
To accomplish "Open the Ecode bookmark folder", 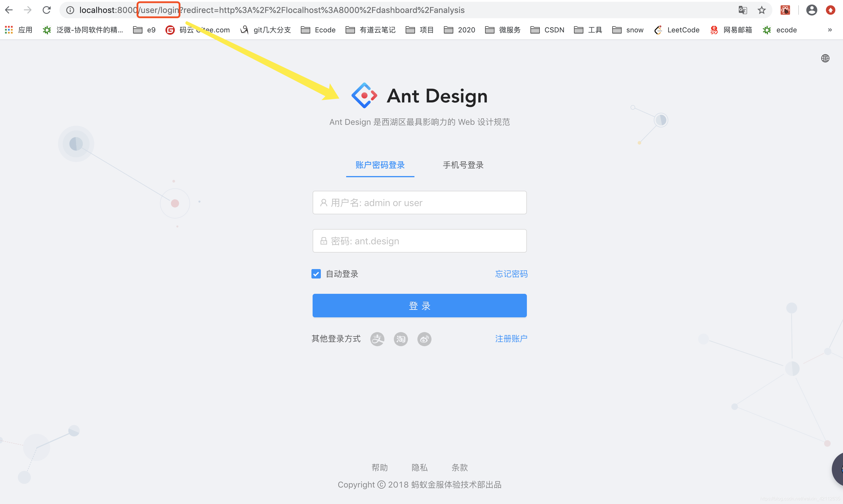I will click(x=318, y=30).
